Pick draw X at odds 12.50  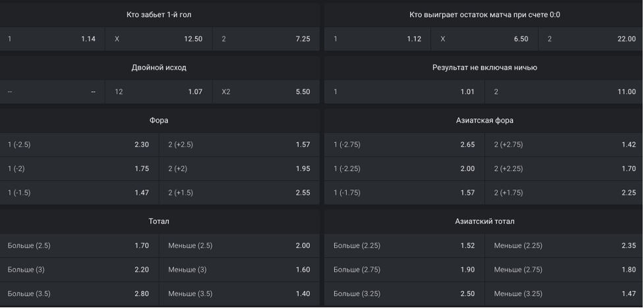tap(158, 39)
